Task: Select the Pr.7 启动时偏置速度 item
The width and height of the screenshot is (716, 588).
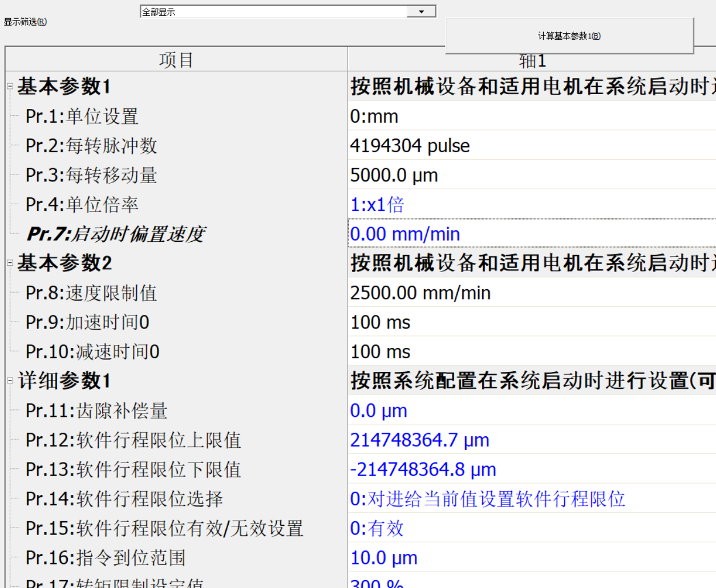Action: coord(116,234)
